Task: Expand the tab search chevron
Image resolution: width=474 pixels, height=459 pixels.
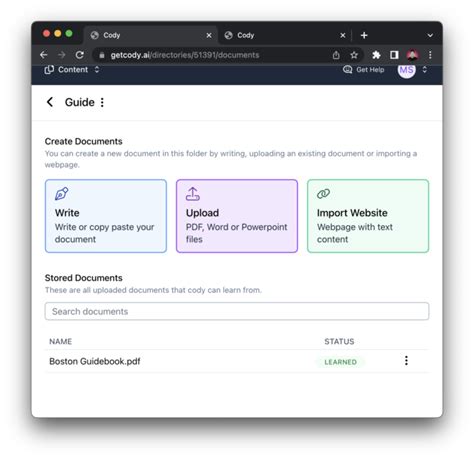Action: (x=430, y=35)
